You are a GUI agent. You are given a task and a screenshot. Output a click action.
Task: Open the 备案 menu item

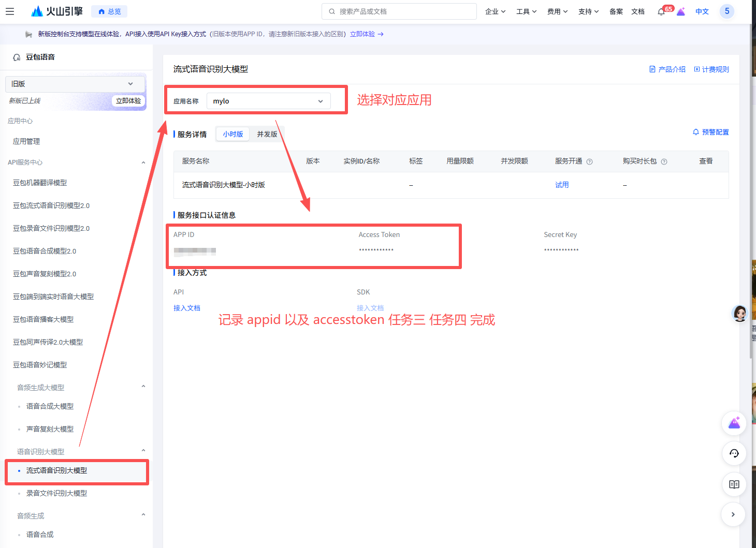point(616,11)
